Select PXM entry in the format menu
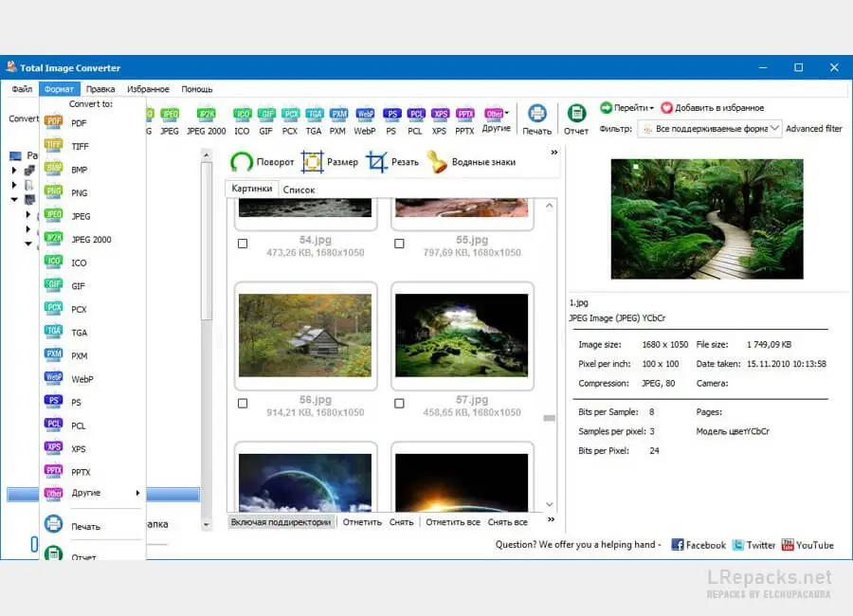853x616 pixels. point(93,356)
